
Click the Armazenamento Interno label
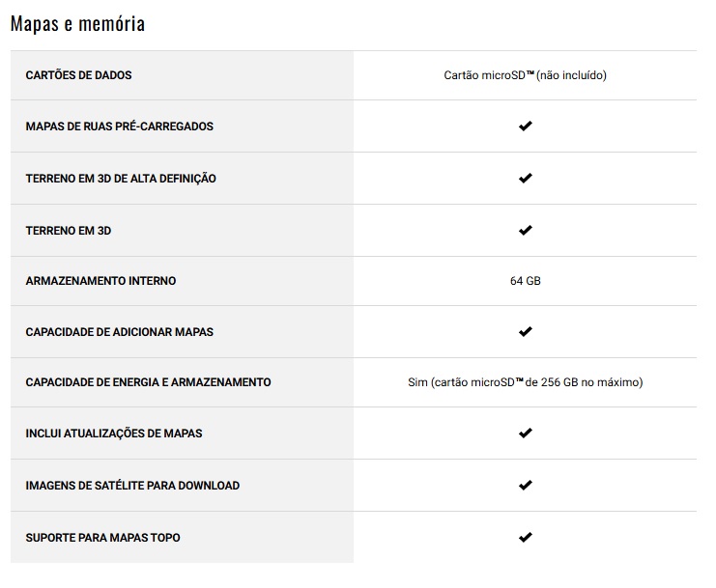pos(100,281)
